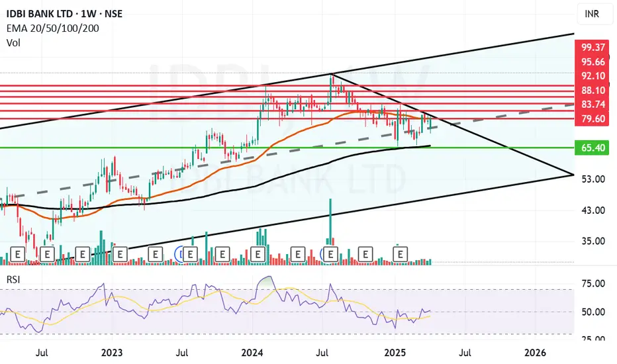Click the 43.00 price scale value
The image size is (617, 364).
(x=593, y=210)
